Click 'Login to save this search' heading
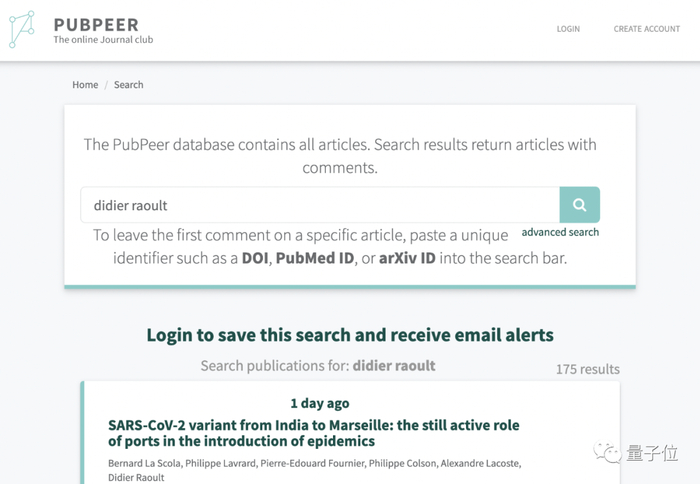This screenshot has width=700, height=484. click(x=350, y=335)
